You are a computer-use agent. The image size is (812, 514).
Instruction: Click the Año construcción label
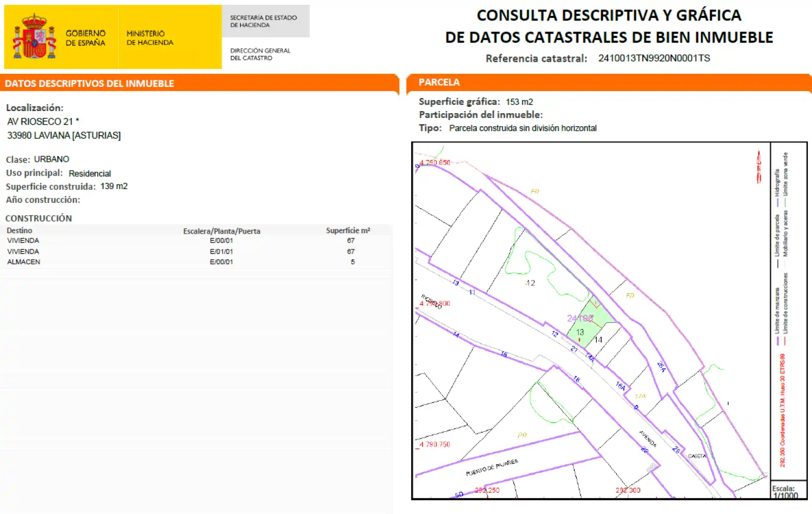(x=43, y=200)
